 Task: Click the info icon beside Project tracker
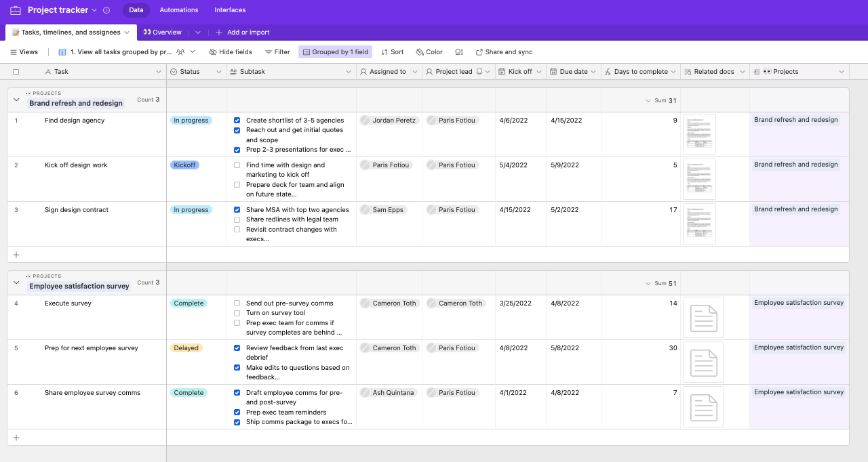tap(106, 10)
